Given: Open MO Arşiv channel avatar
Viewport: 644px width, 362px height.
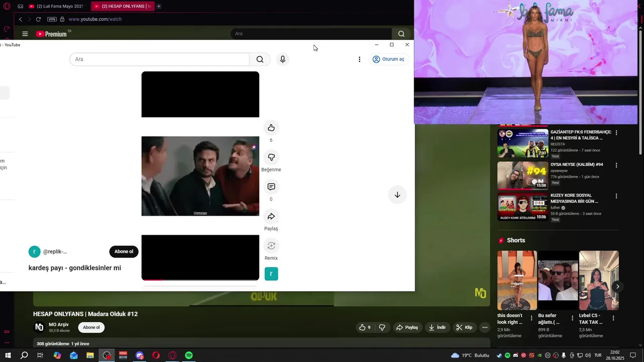Looking at the screenshot, I should click(x=39, y=327).
